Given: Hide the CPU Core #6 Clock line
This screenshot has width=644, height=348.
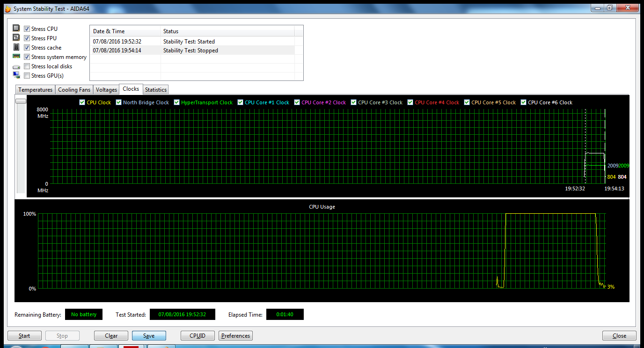Looking at the screenshot, I should [524, 102].
